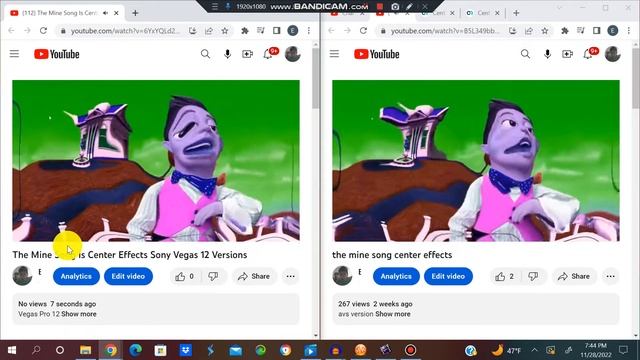640x360 pixels.
Task: Go to YouTube home logo in right window
Action: [377, 54]
